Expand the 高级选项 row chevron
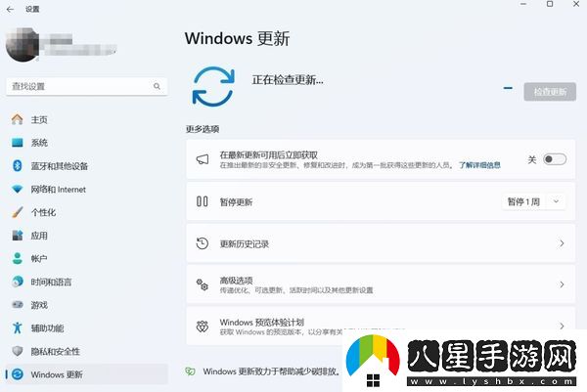The height and width of the screenshot is (392, 587). [562, 284]
